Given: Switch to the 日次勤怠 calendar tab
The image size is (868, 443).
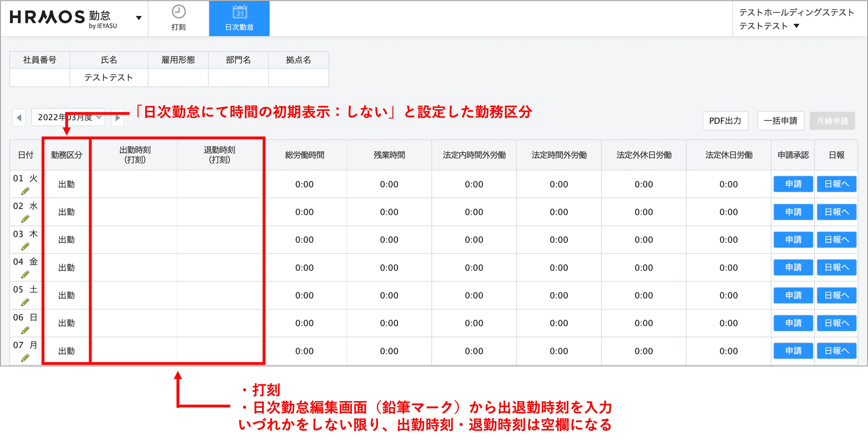Looking at the screenshot, I should pyautogui.click(x=239, y=18).
